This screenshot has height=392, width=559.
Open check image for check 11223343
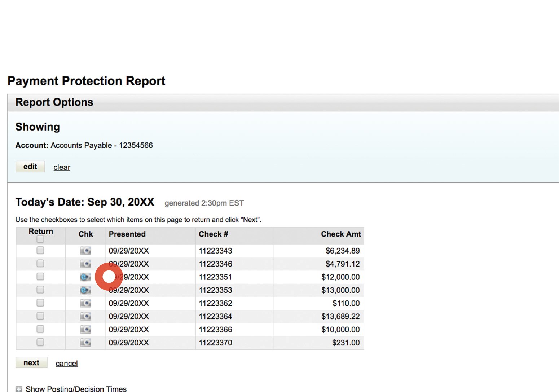(x=85, y=251)
